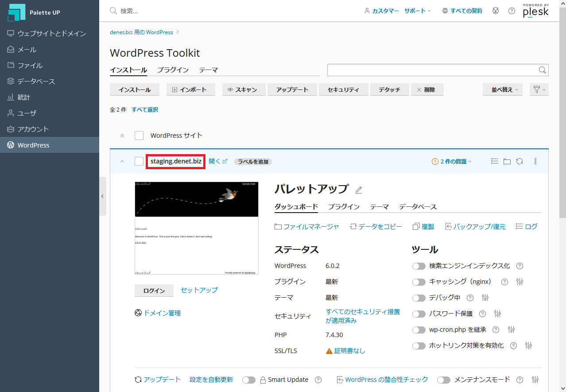Collapse the left sidebar handle
This screenshot has height=392, width=566.
pos(103,196)
